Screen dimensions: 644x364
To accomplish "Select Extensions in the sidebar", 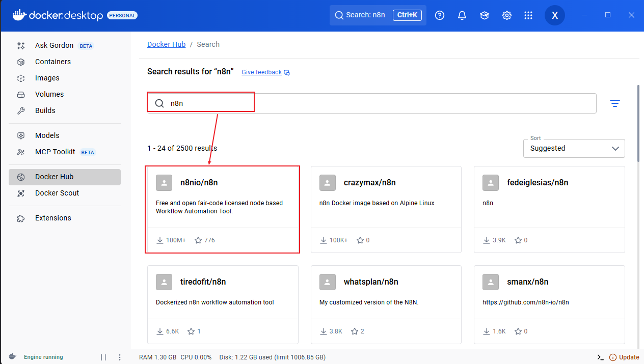I will (65, 218).
